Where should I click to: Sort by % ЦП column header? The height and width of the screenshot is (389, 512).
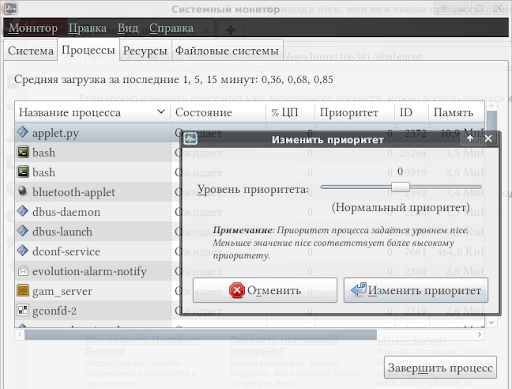click(x=290, y=112)
